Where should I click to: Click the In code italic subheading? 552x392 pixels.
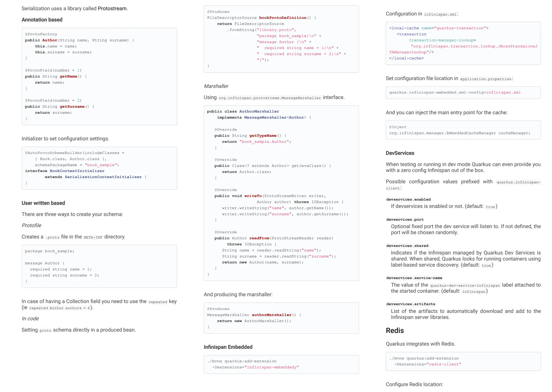(30, 319)
